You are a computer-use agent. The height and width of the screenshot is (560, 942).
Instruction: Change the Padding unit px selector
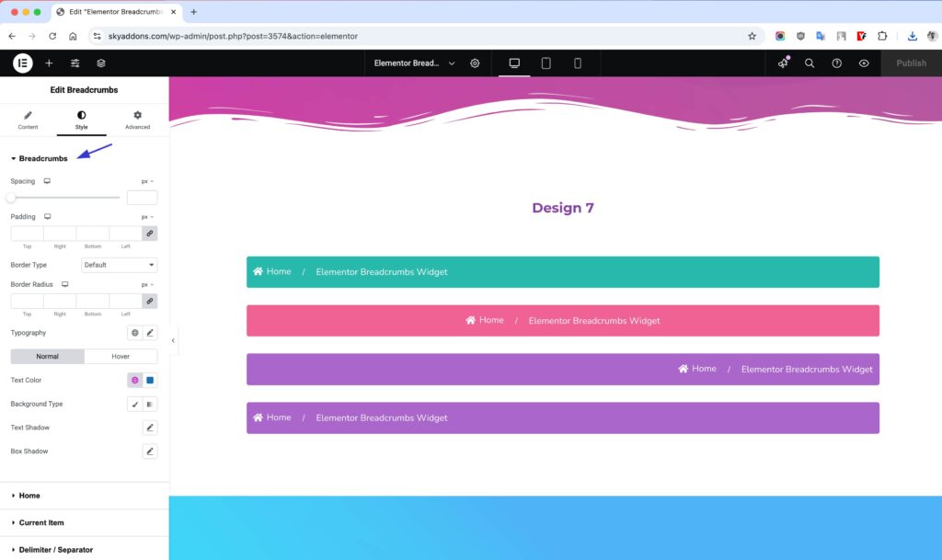click(147, 217)
